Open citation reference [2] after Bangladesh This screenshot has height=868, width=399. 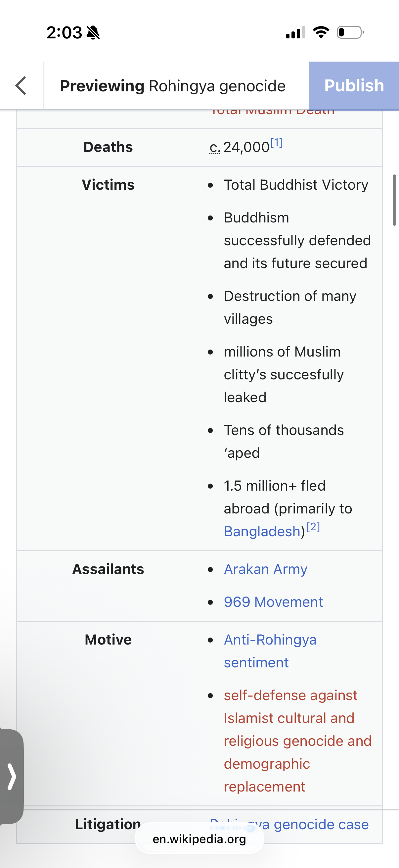tap(313, 527)
